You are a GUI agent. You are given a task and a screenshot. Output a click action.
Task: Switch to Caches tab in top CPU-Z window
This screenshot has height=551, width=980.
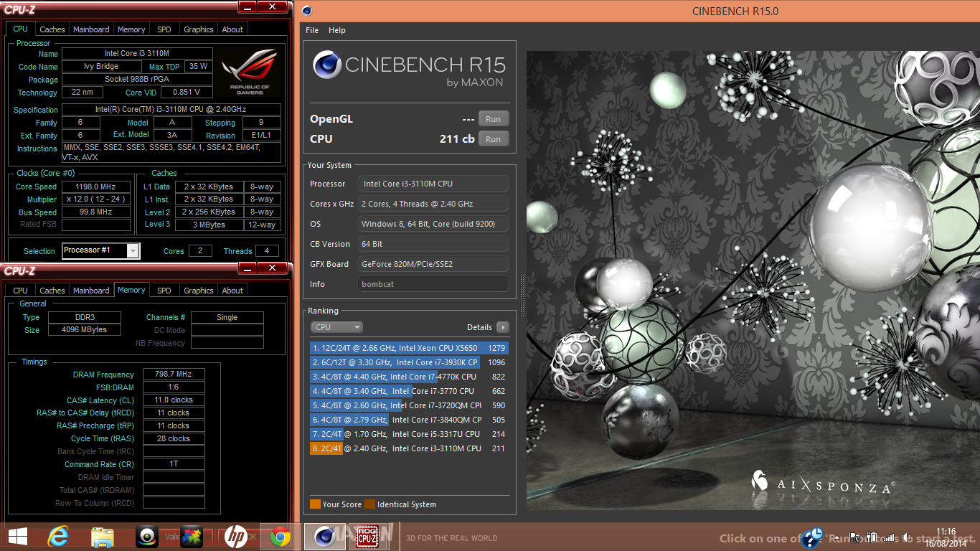pos(52,29)
